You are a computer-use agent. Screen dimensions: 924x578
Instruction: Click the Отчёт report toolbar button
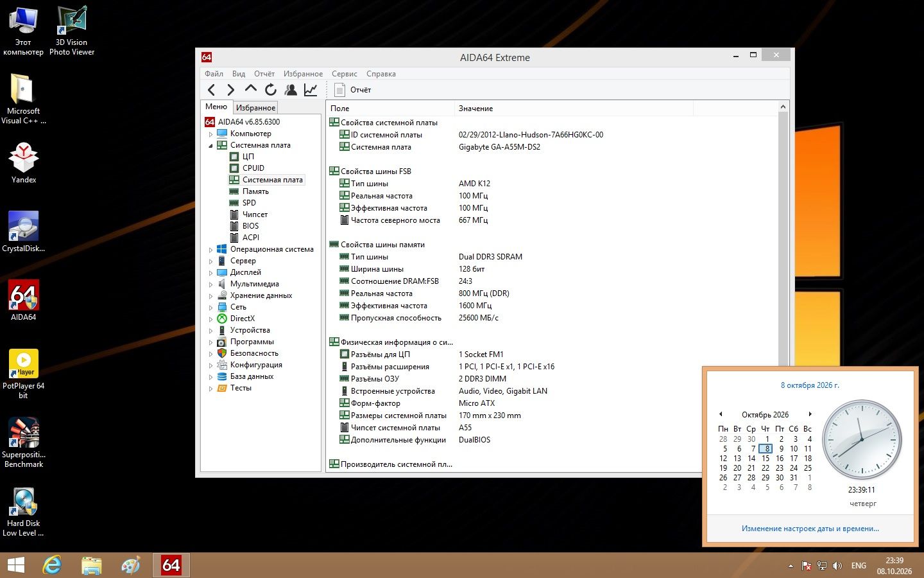click(x=352, y=90)
